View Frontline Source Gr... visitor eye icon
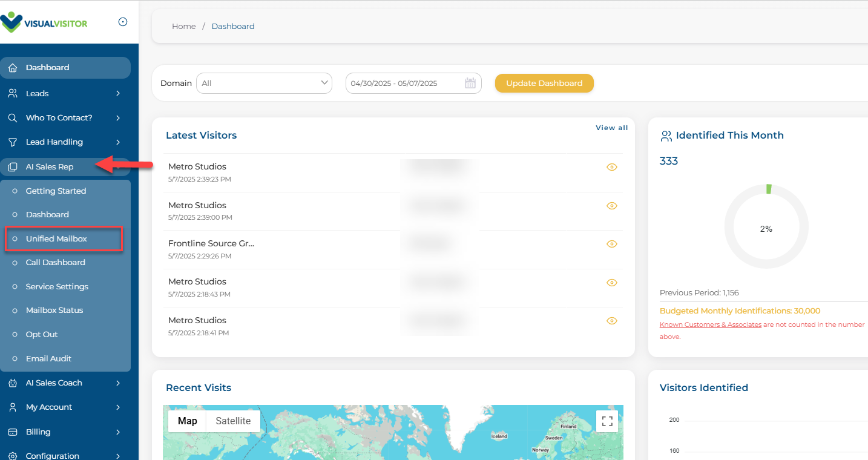The height and width of the screenshot is (460, 868). [x=612, y=244]
